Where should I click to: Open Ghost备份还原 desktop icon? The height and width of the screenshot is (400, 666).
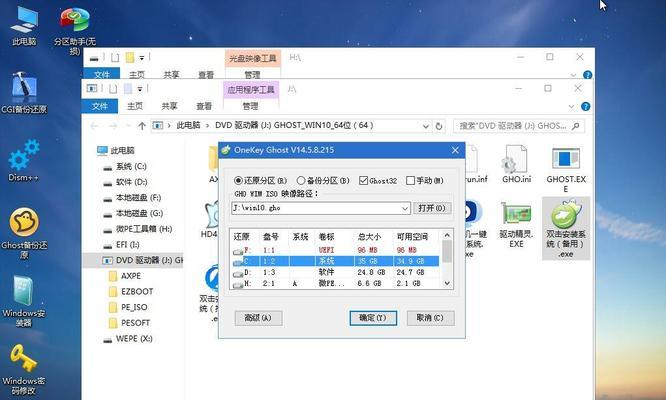(x=24, y=234)
